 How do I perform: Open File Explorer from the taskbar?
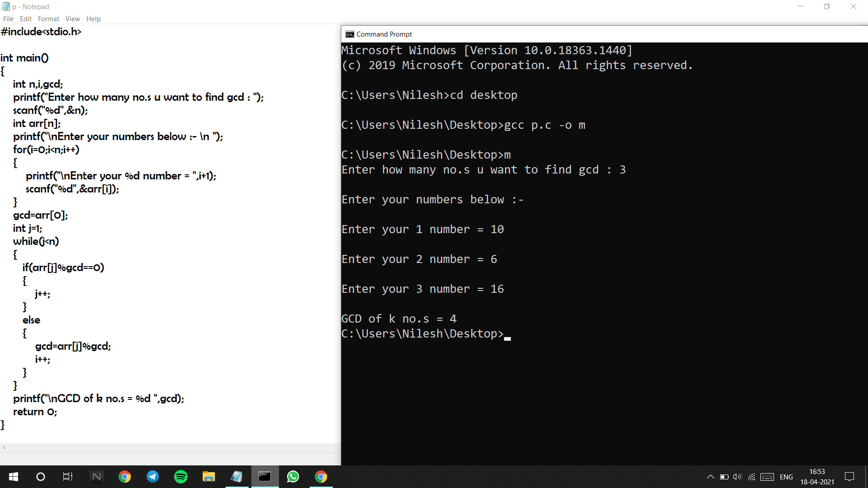[208, 477]
